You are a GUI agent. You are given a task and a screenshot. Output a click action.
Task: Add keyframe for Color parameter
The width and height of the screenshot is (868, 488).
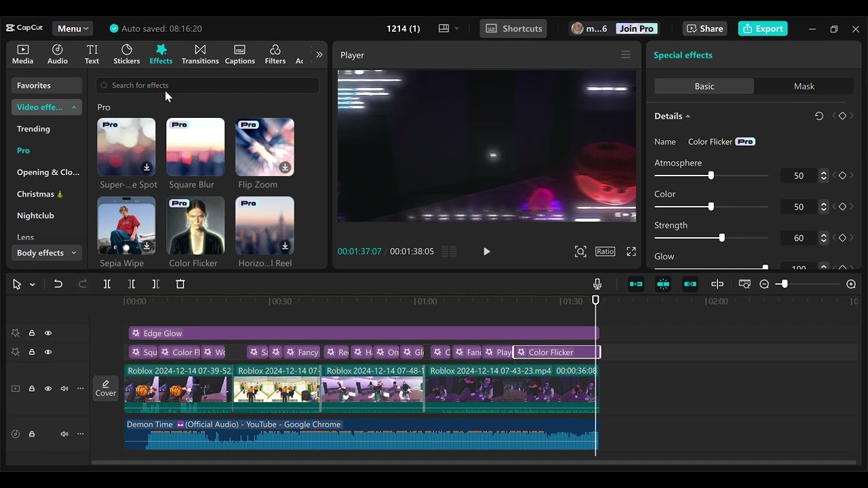[x=842, y=207]
